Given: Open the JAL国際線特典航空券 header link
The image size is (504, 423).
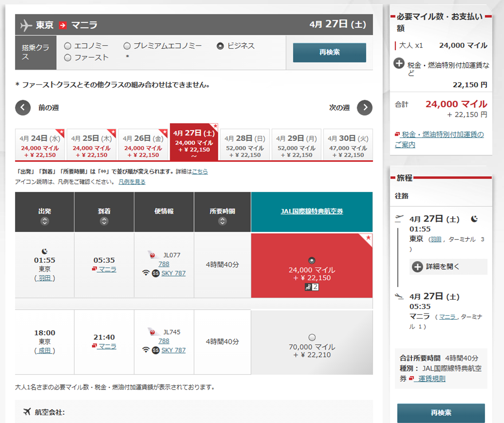Looking at the screenshot, I should click(312, 211).
